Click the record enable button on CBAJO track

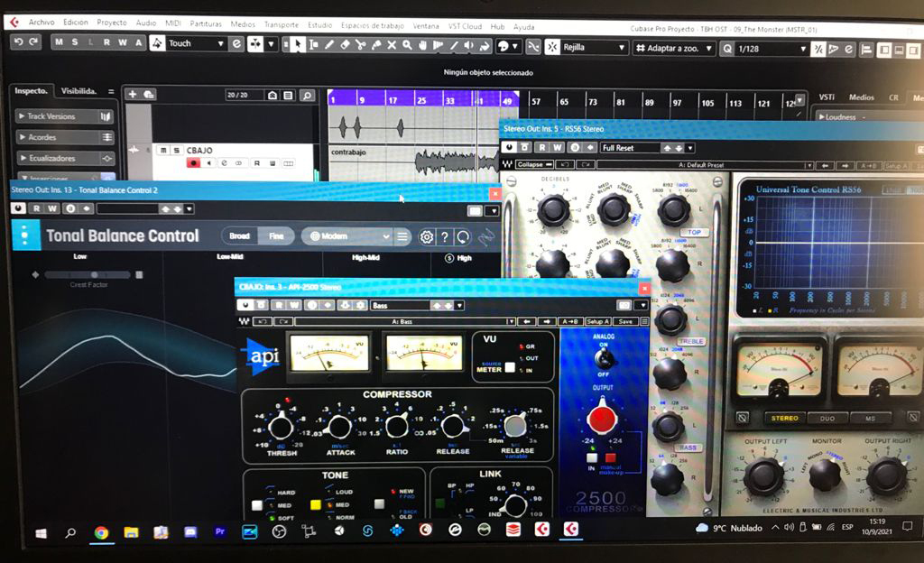click(192, 163)
